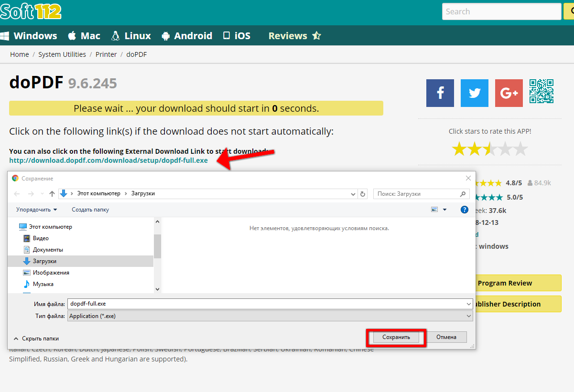Open Упорядочить dropdown menu
Image resolution: width=574 pixels, height=392 pixels.
point(37,210)
